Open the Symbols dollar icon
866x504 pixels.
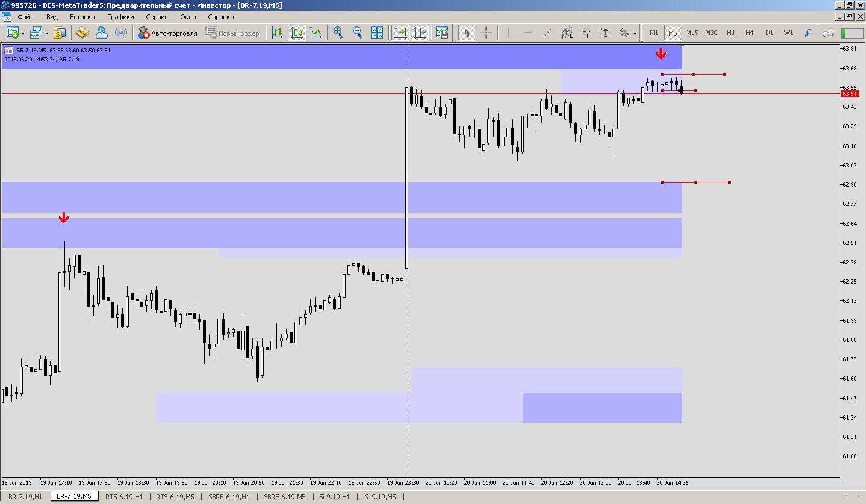pyautogui.click(x=60, y=33)
